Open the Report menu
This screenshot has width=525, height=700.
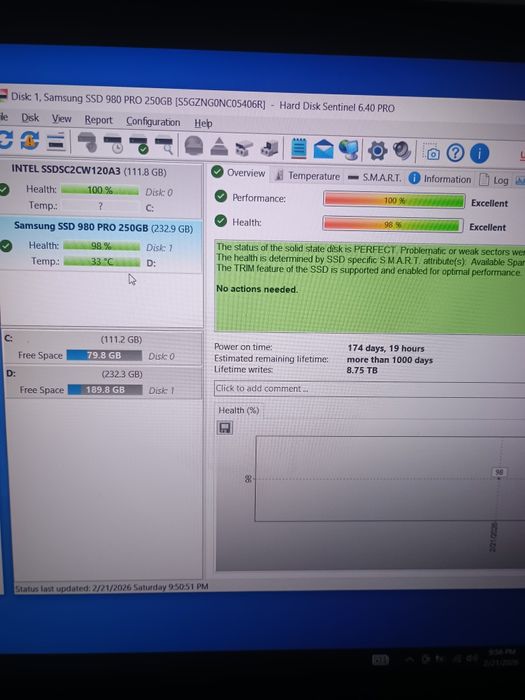click(x=99, y=120)
